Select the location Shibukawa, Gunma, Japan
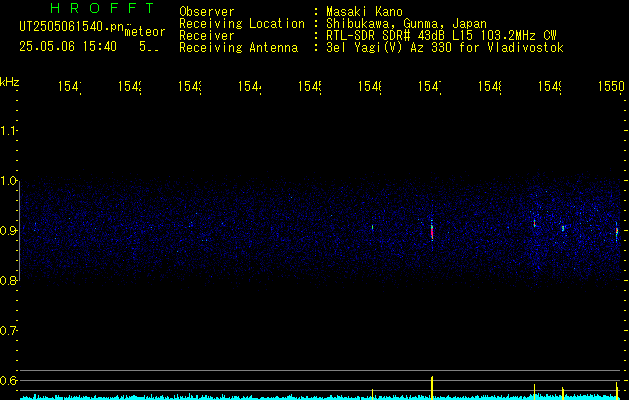 406,24
